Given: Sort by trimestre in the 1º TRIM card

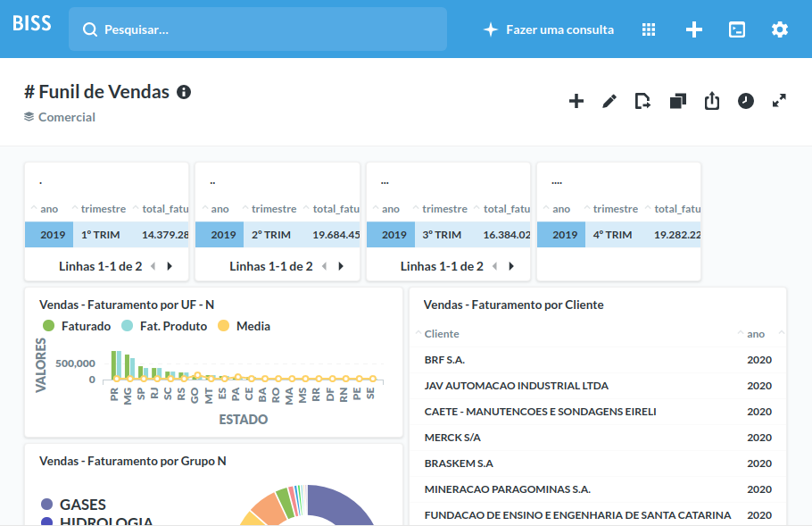Looking at the screenshot, I should point(103,209).
